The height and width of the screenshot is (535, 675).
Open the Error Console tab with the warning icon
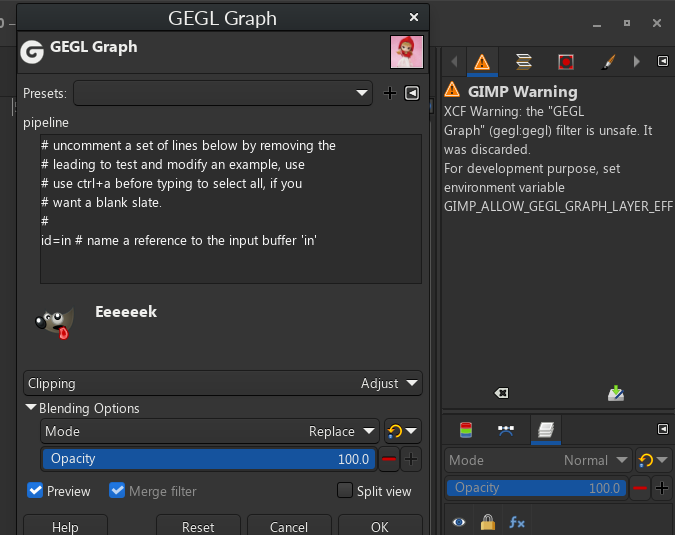[x=482, y=62]
